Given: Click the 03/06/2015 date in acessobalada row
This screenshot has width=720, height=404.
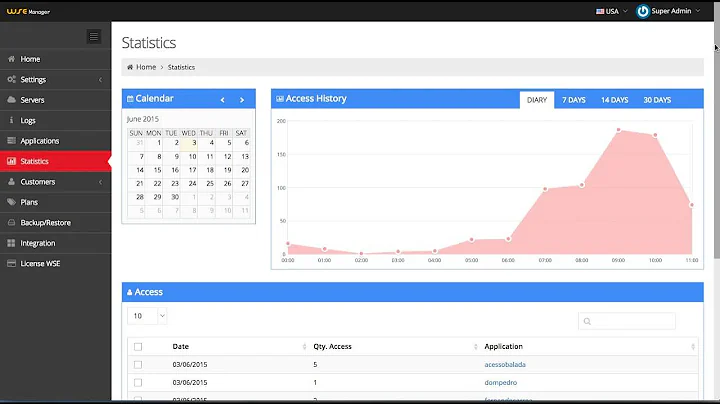Looking at the screenshot, I should pyautogui.click(x=190, y=365).
